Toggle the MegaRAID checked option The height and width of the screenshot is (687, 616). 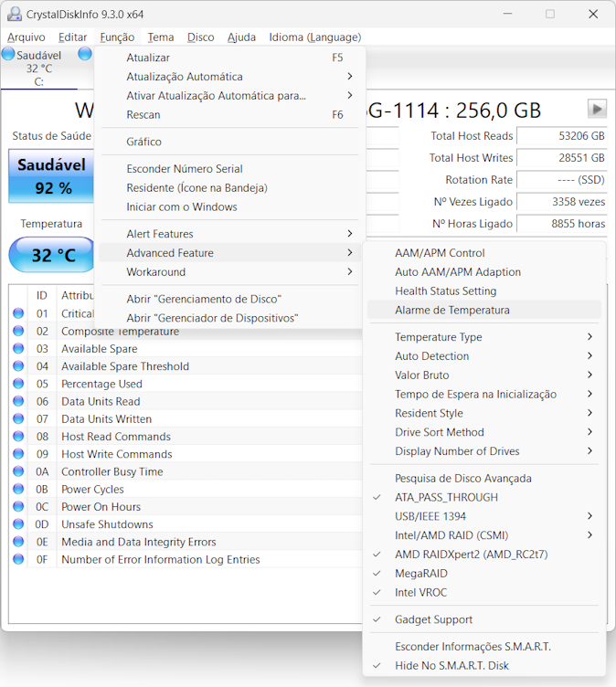pos(421,574)
